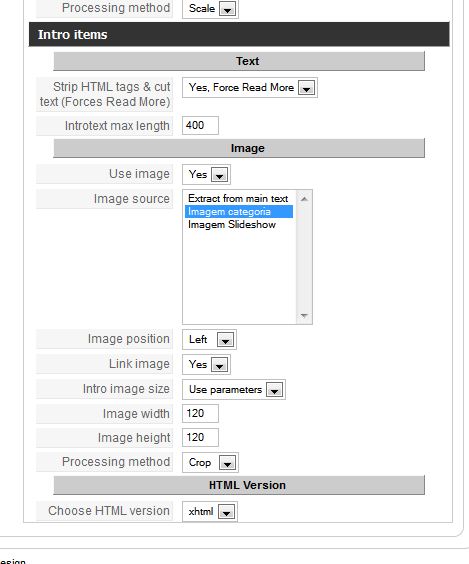The width and height of the screenshot is (469, 564).
Task: Open the Intro image size dropdown
Action: click(x=234, y=390)
